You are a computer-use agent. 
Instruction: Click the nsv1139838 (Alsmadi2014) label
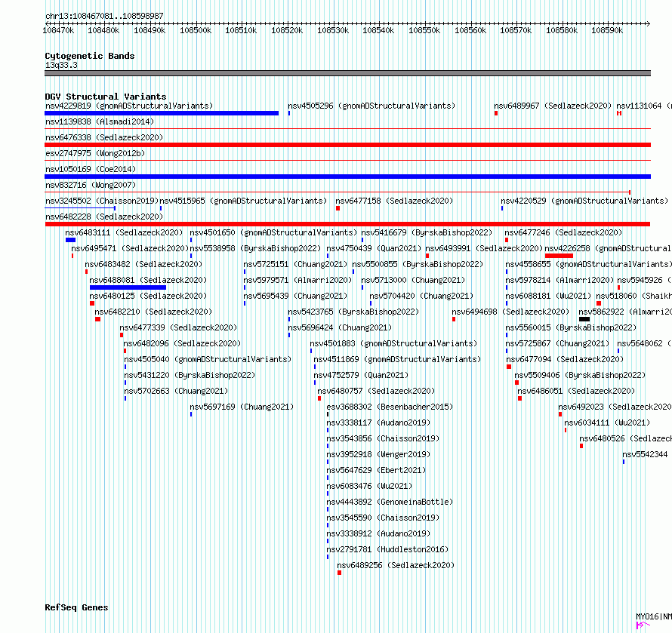coord(100,121)
